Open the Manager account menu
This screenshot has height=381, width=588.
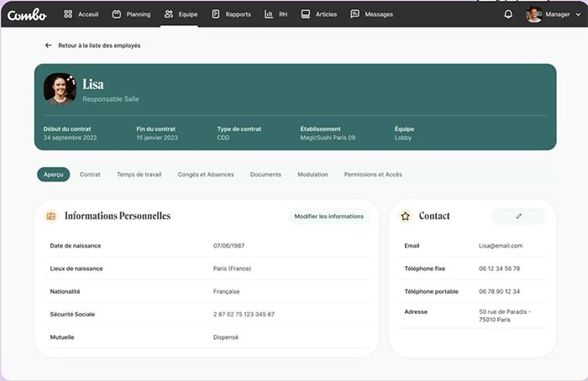pyautogui.click(x=548, y=14)
